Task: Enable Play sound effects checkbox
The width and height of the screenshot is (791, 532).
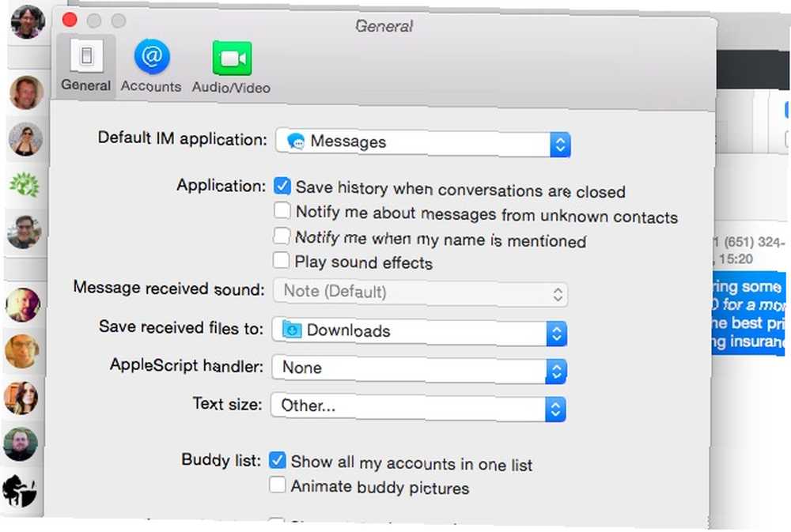Action: [281, 260]
